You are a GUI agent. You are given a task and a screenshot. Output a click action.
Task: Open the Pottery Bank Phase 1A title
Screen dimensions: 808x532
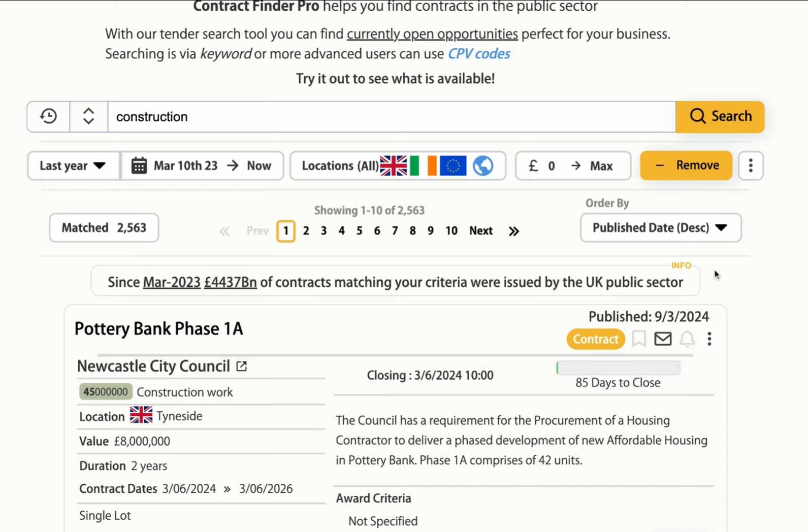click(159, 329)
